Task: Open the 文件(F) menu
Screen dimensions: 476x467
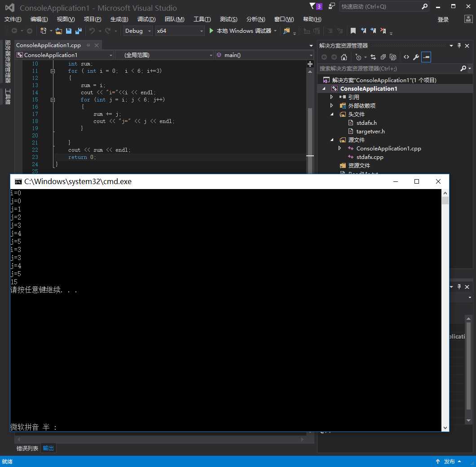Action: coord(13,19)
